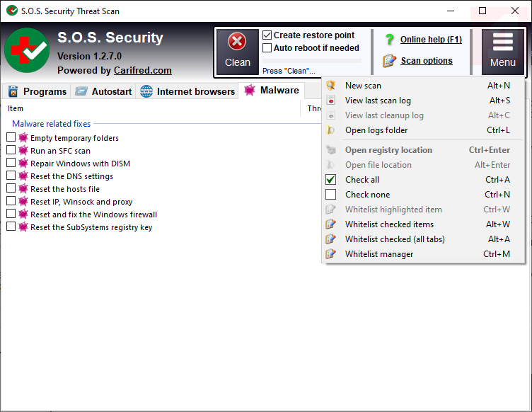Click the Whitelist manager icon
The image size is (532, 412).
331,254
